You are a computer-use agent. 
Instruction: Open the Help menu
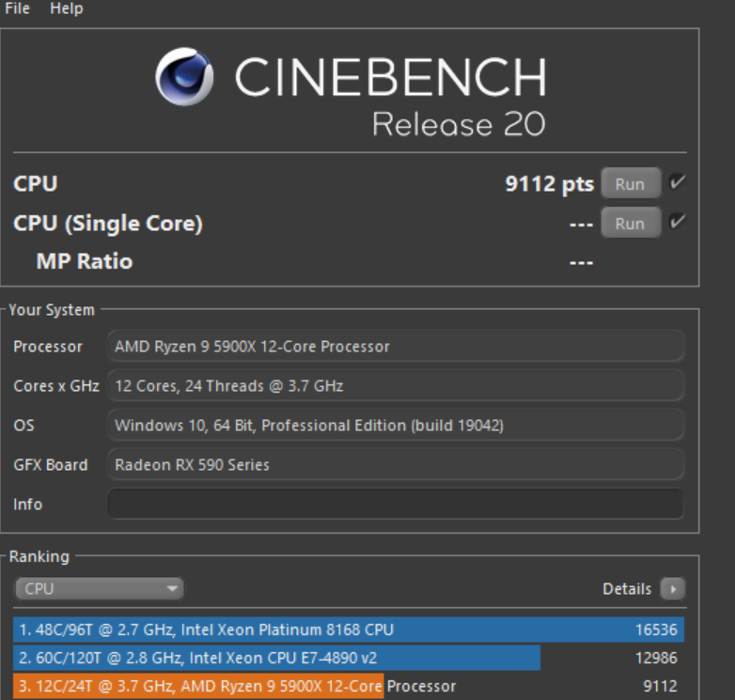pos(67,8)
